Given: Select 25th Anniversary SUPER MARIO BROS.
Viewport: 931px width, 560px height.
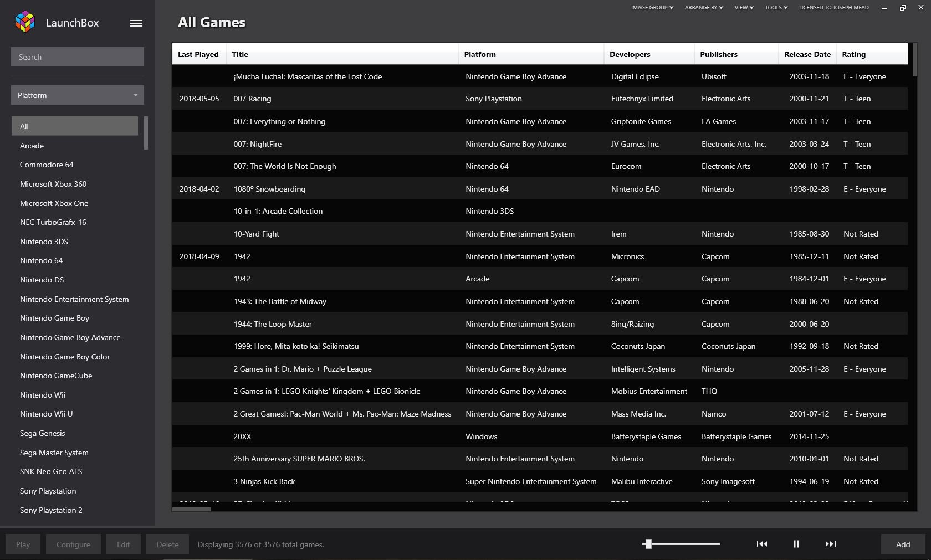Looking at the screenshot, I should tap(540, 459).
